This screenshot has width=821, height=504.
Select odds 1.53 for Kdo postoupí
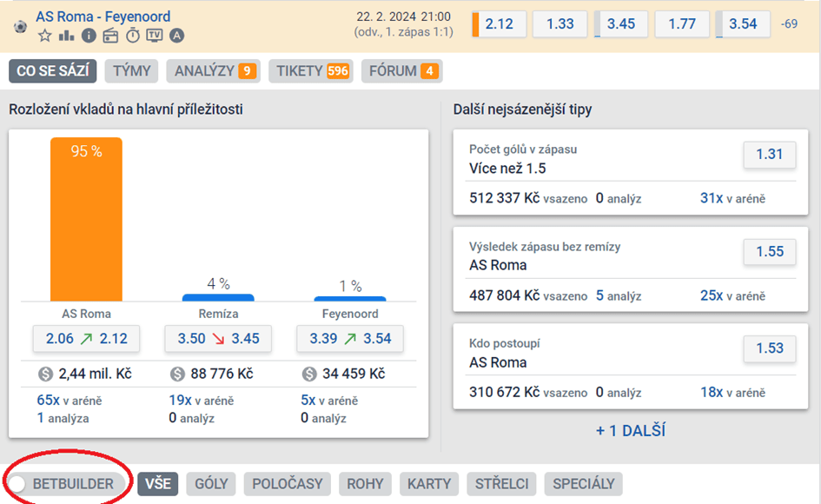click(770, 348)
